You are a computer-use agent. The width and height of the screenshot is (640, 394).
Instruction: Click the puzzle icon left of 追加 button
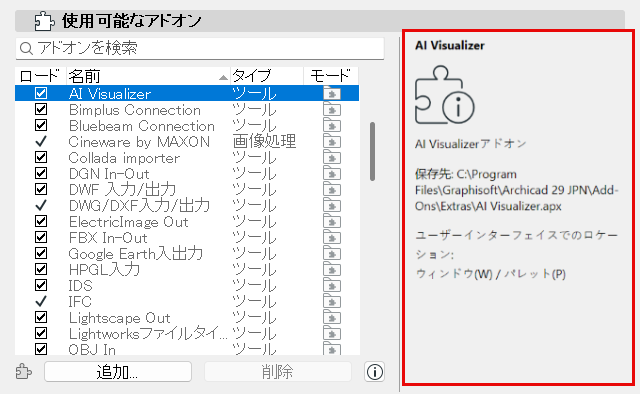[x=24, y=372]
